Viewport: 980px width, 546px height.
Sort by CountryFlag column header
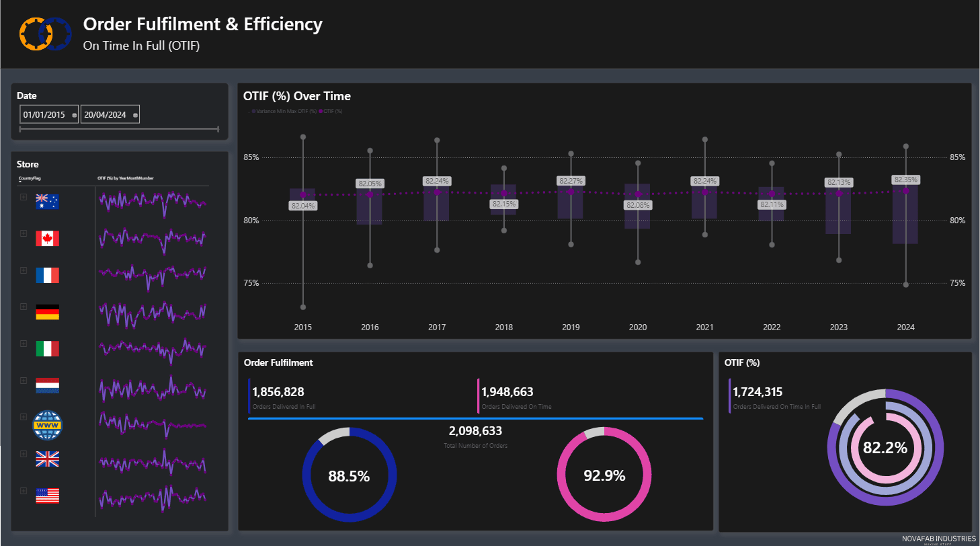click(30, 178)
